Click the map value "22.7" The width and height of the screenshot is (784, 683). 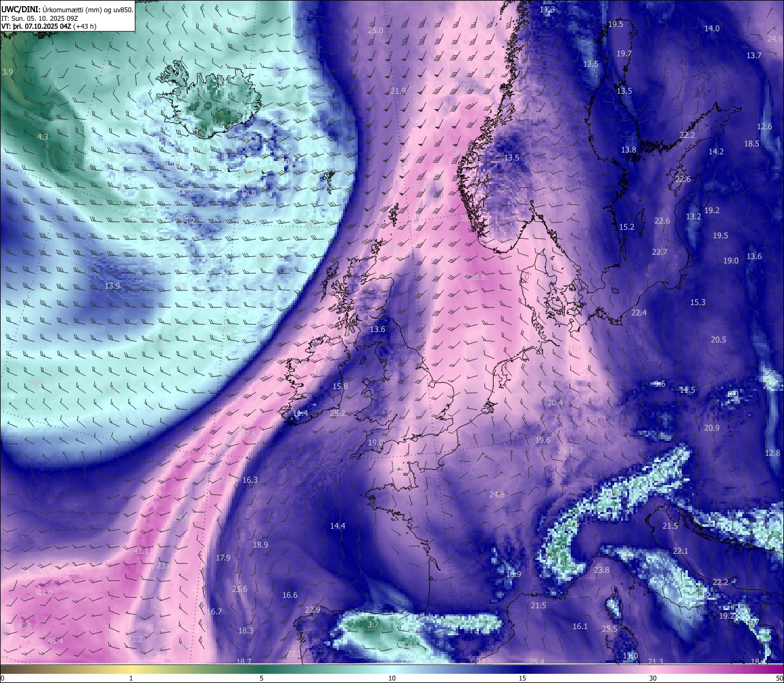point(660,252)
